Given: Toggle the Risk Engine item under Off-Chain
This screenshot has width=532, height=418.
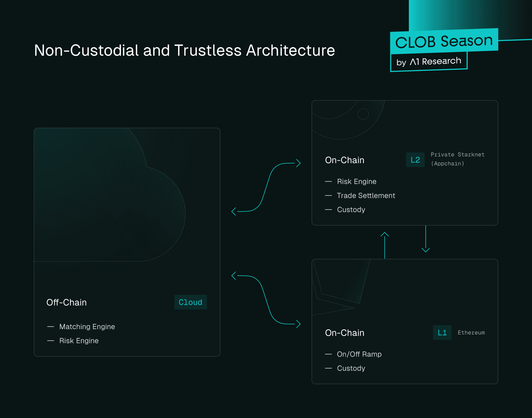Looking at the screenshot, I should (x=79, y=341).
